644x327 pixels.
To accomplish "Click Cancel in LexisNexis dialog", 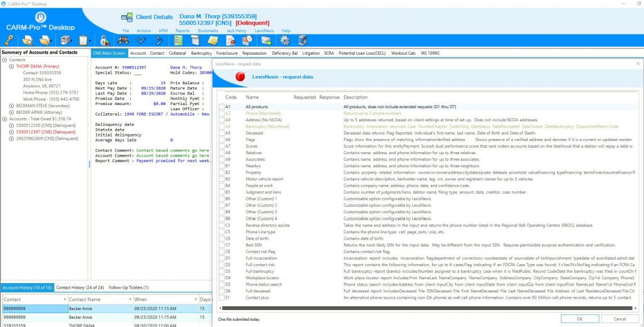I will click(x=619, y=319).
